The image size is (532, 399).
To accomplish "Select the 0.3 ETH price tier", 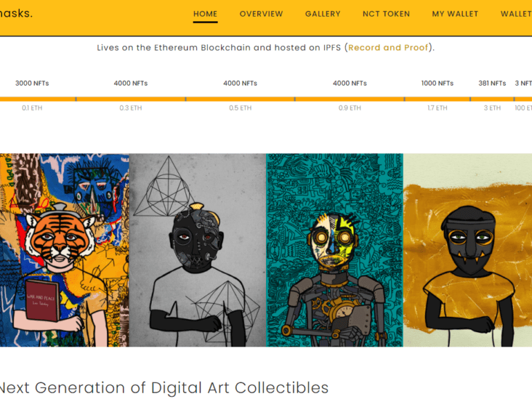I will click(x=131, y=99).
